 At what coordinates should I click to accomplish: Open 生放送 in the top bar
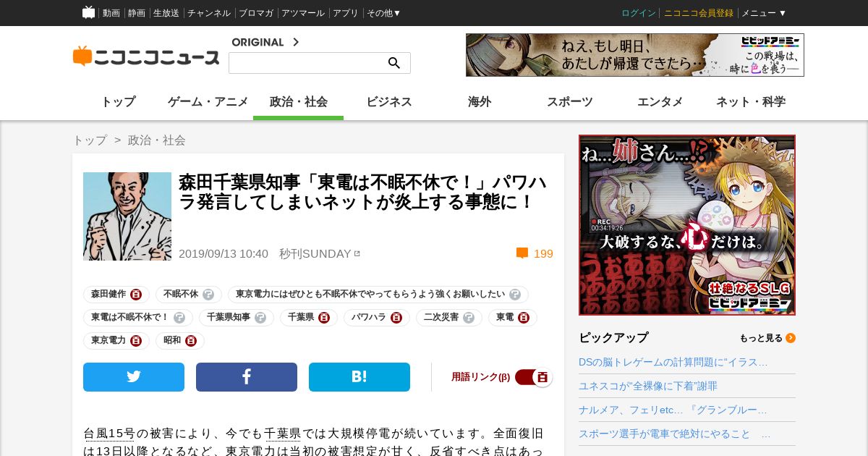point(166,13)
